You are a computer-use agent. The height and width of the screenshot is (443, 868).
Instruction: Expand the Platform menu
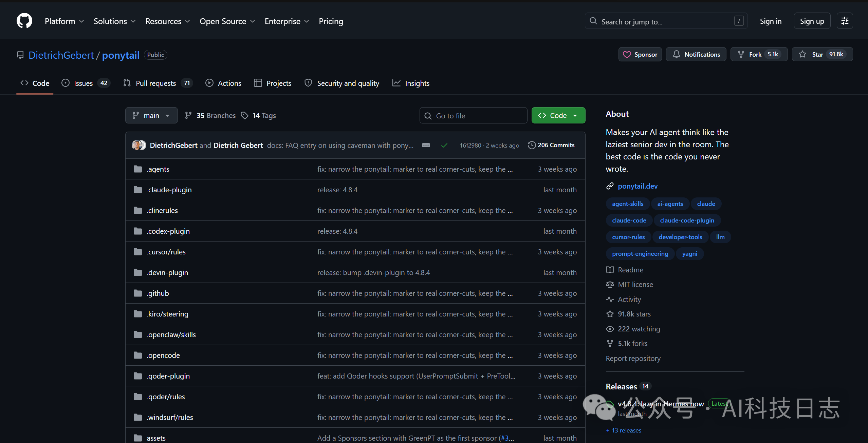tap(64, 21)
